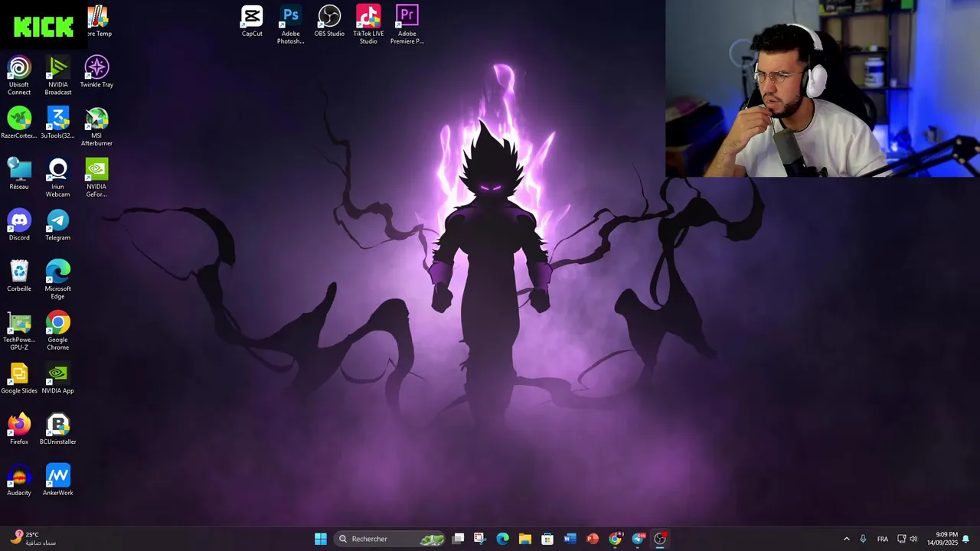Open the BCUninstaller shortcut
The image size is (980, 551).
(58, 429)
